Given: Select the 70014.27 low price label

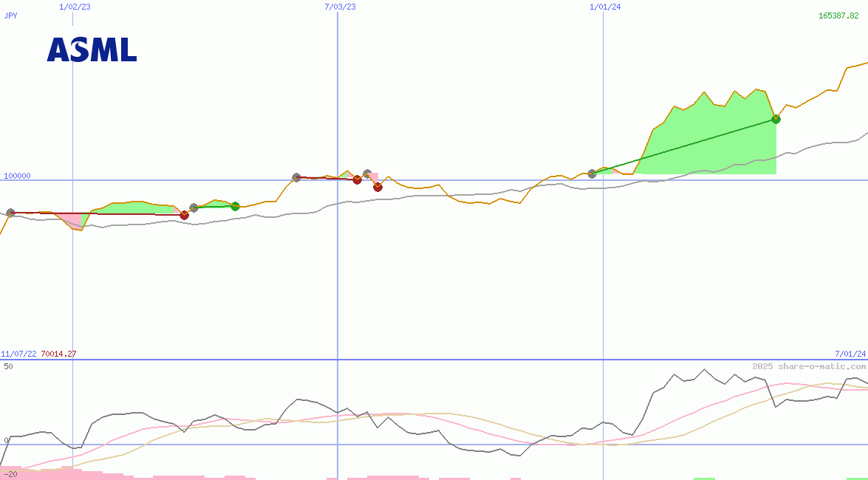Looking at the screenshot, I should click(x=58, y=354).
